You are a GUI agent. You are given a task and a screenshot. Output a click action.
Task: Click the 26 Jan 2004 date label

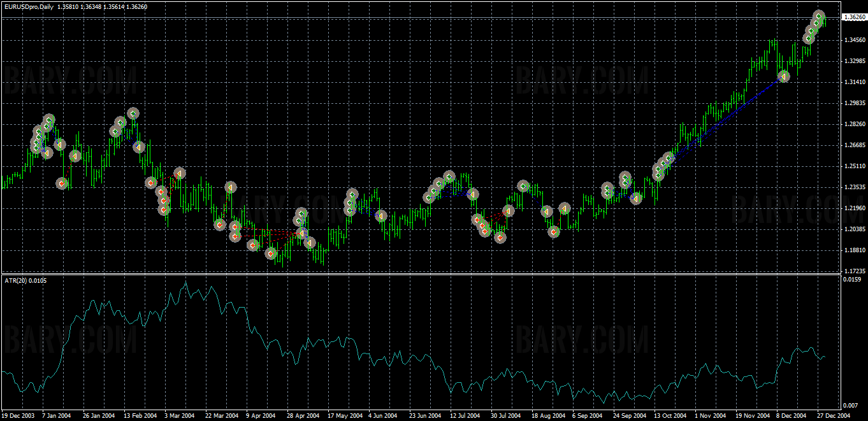pyautogui.click(x=99, y=415)
